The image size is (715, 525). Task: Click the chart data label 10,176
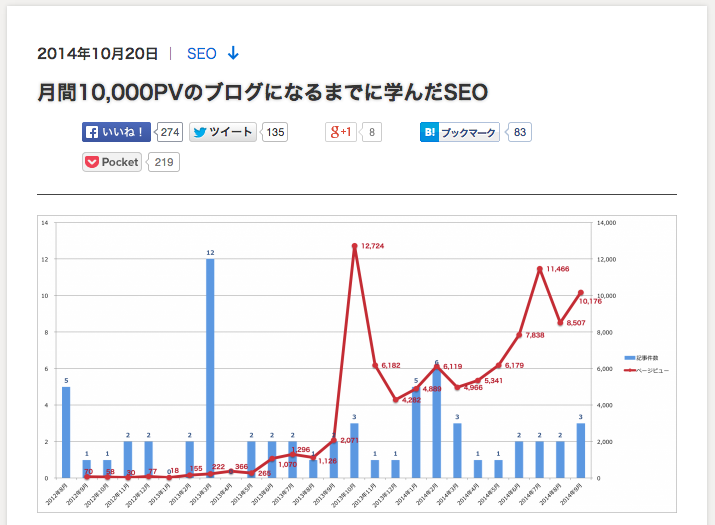pyautogui.click(x=590, y=301)
